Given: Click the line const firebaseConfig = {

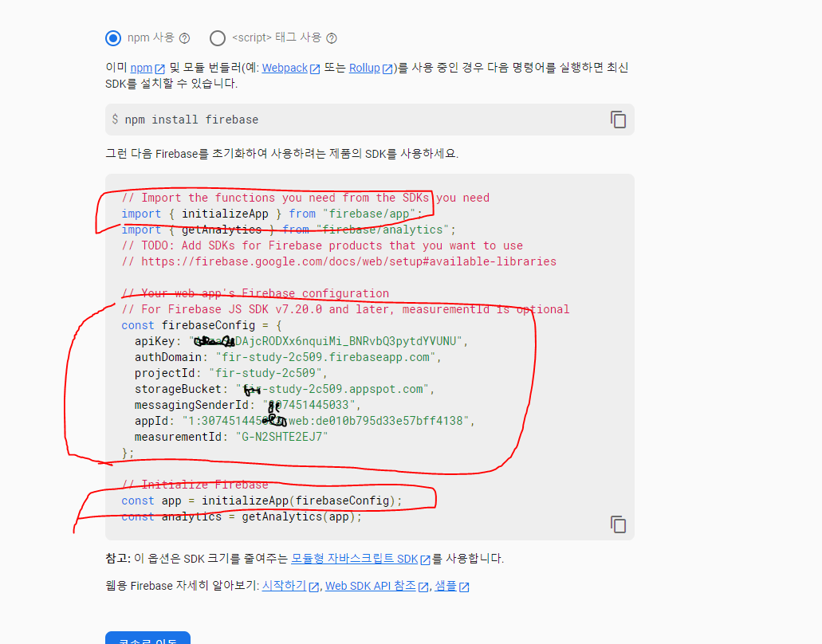Looking at the screenshot, I should [x=201, y=325].
